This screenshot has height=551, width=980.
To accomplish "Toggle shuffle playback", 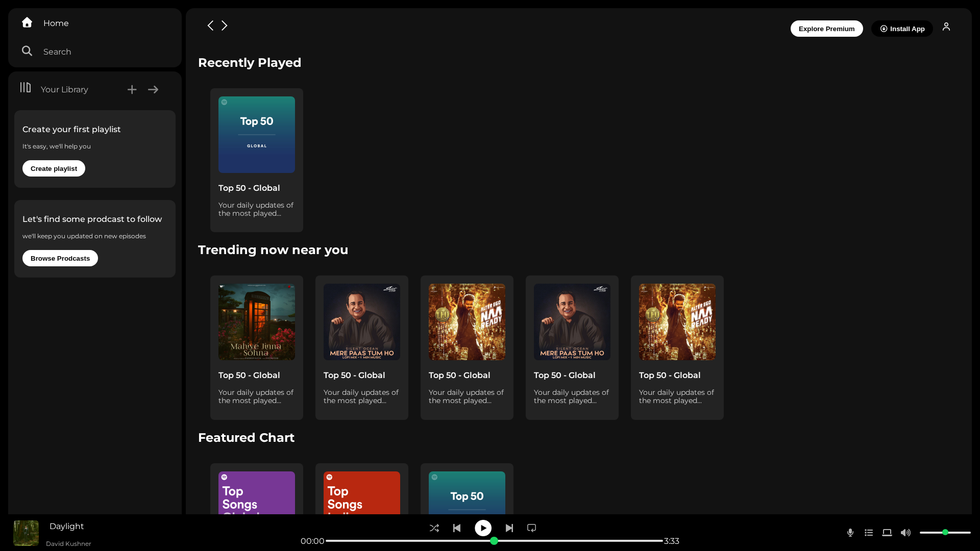I will (434, 528).
